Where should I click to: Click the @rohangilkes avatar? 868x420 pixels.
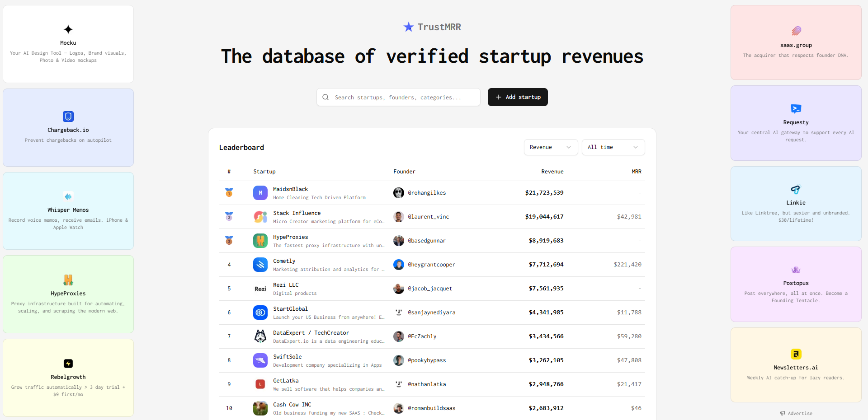[x=399, y=193]
